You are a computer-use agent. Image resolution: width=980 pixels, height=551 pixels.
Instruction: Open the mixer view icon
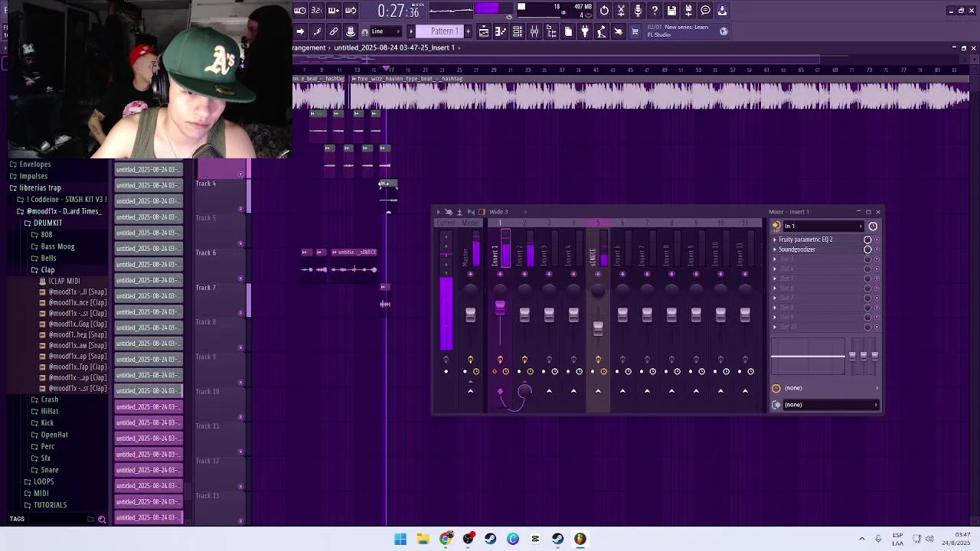tap(534, 31)
